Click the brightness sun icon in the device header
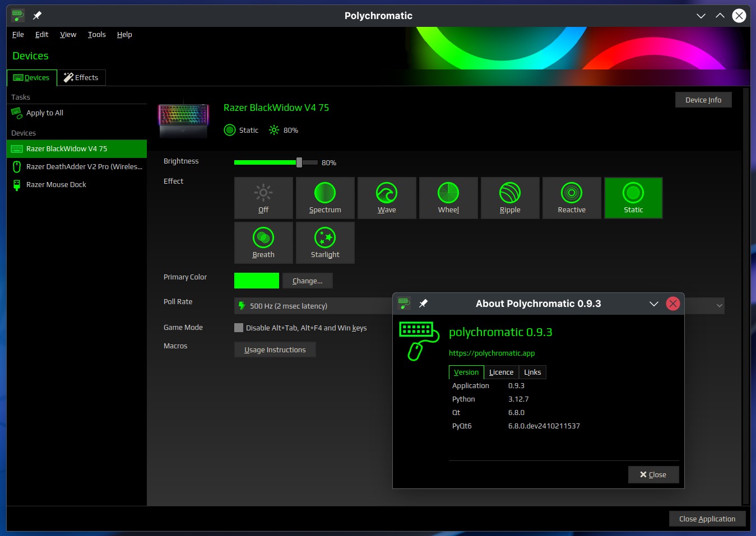 [274, 130]
